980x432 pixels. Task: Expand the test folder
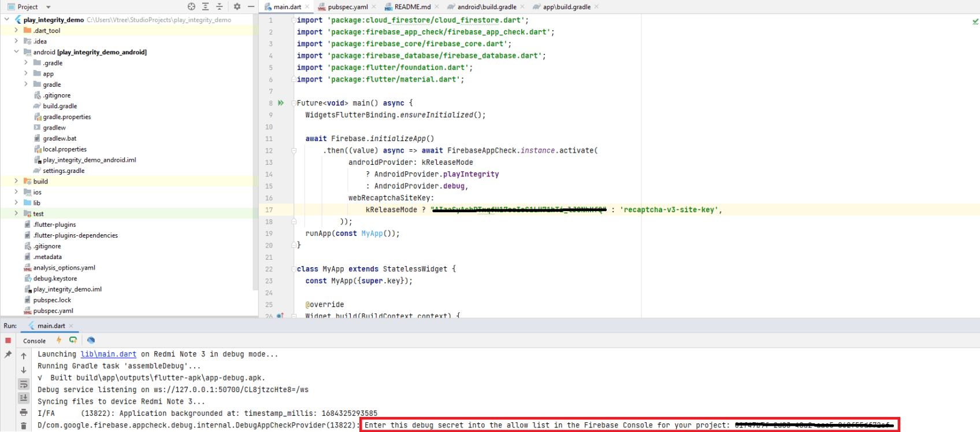(x=16, y=213)
